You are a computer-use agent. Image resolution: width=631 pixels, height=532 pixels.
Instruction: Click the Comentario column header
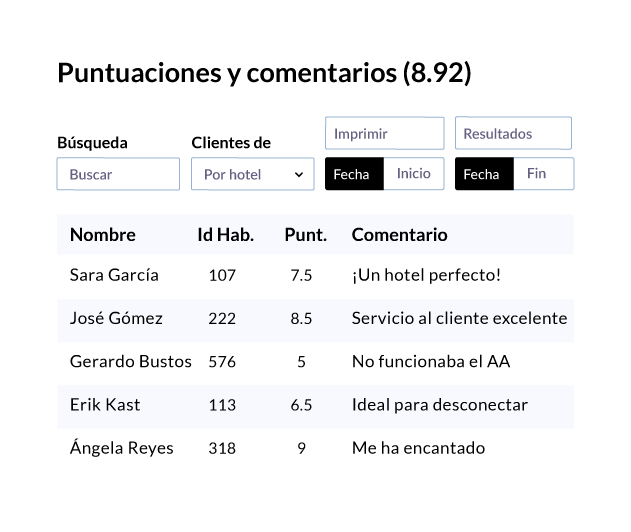point(399,235)
